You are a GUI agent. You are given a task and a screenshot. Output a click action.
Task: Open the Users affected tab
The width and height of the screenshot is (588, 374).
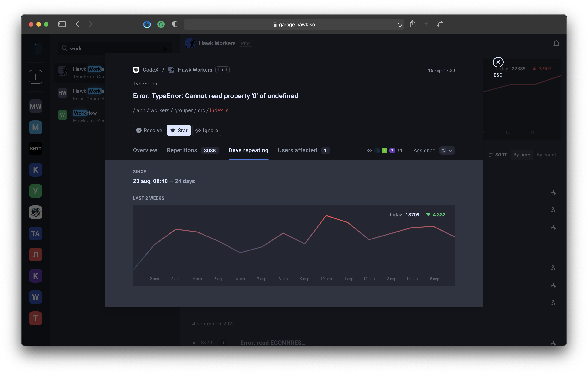coord(297,150)
